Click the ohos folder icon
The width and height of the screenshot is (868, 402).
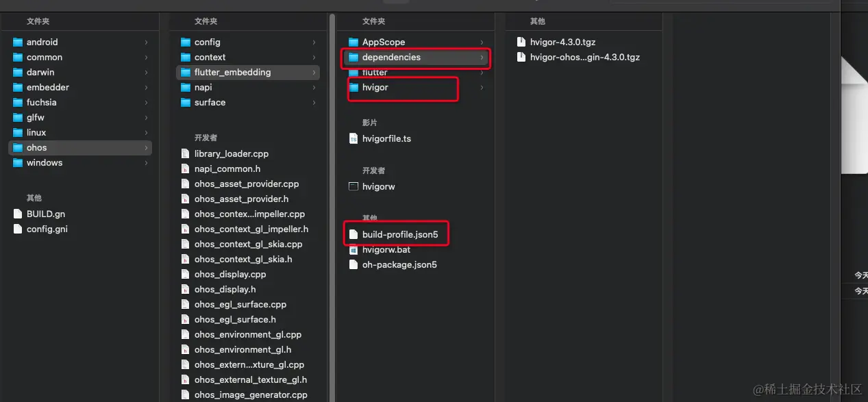(x=18, y=147)
